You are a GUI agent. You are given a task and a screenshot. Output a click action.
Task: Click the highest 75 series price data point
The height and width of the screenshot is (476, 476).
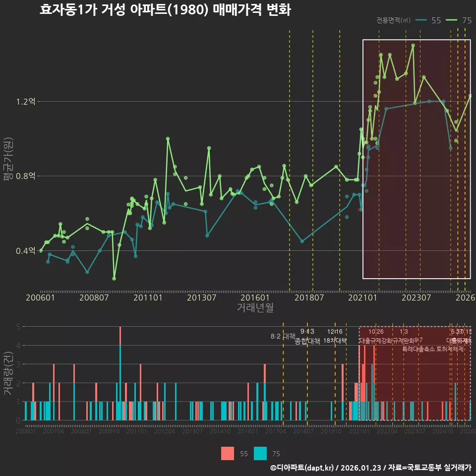(413, 46)
